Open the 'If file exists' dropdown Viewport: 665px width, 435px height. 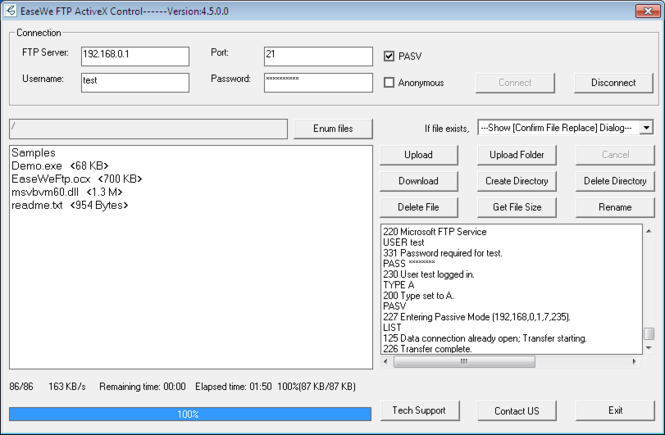pyautogui.click(x=646, y=128)
